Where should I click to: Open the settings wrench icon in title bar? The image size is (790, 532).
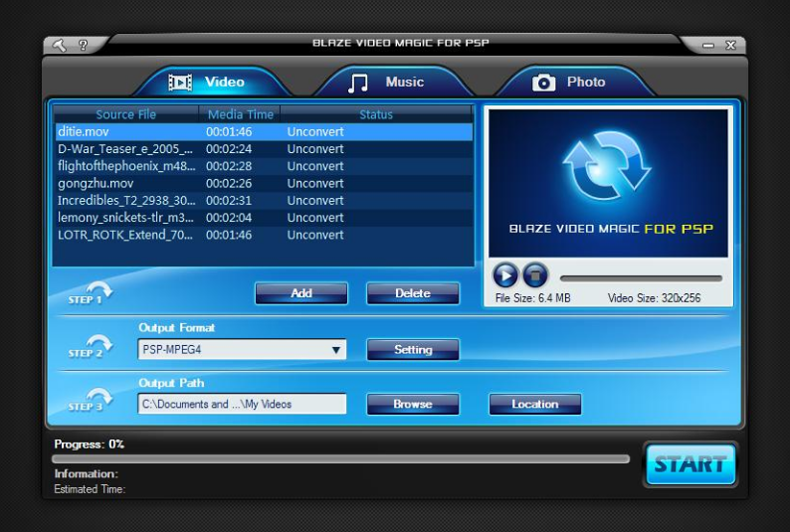61,45
